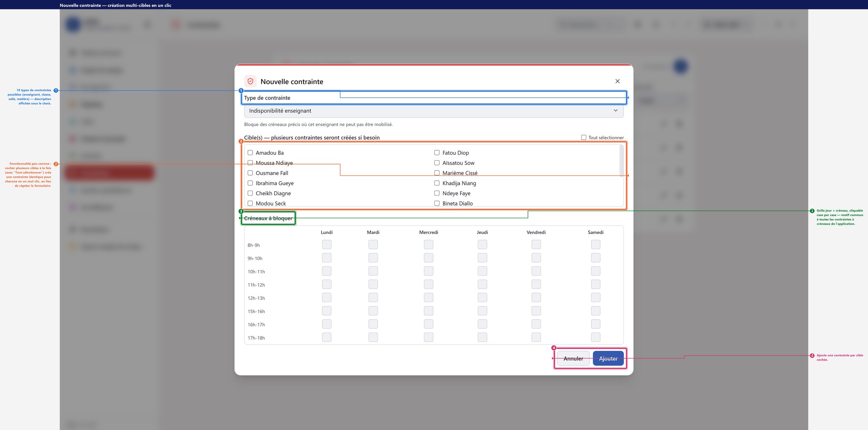Click the Créneaux à bloquer label

[268, 218]
